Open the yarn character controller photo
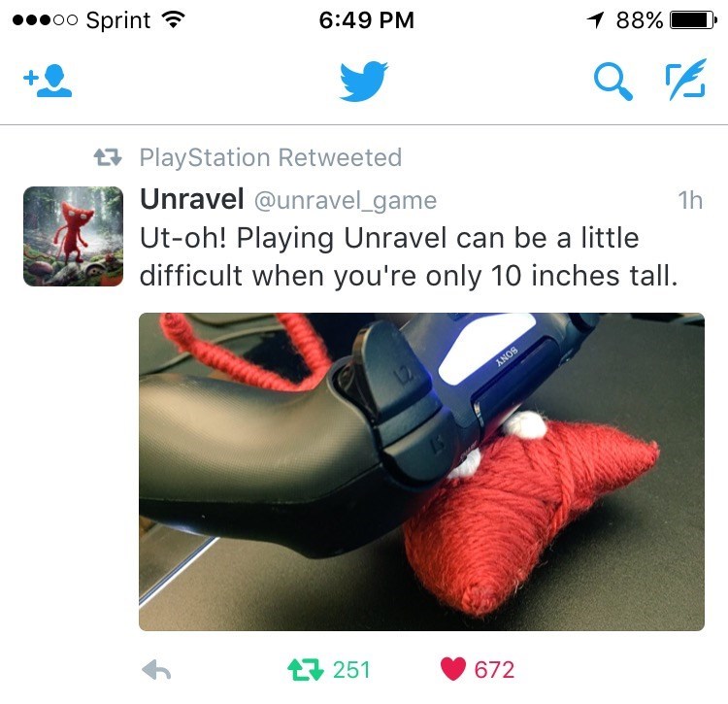Image resolution: width=728 pixels, height=704 pixels. [421, 472]
